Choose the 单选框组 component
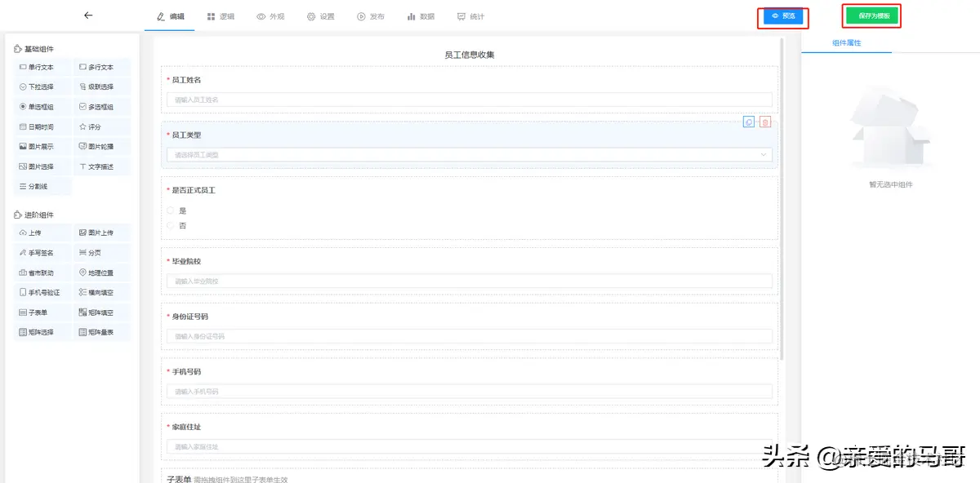The width and height of the screenshot is (980, 483). [x=42, y=107]
